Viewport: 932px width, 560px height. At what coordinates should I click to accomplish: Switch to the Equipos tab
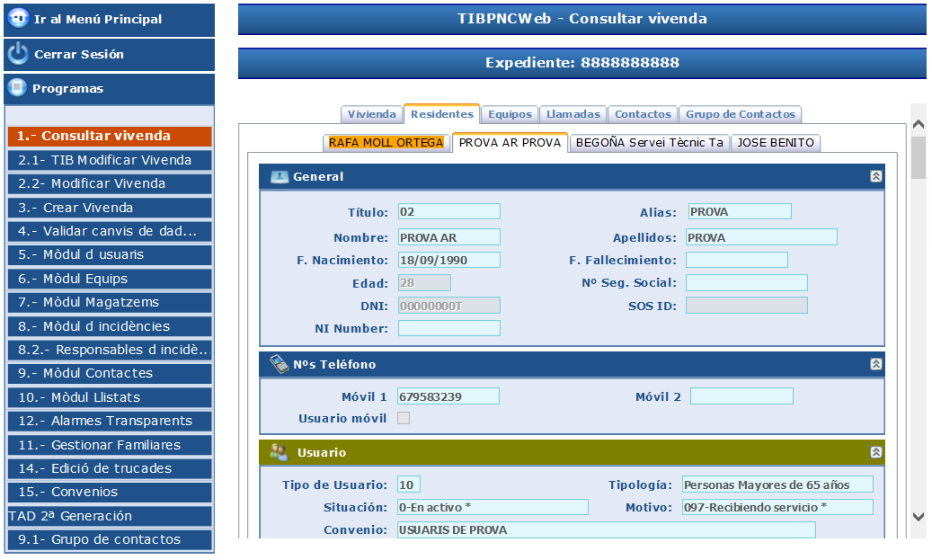point(510,114)
